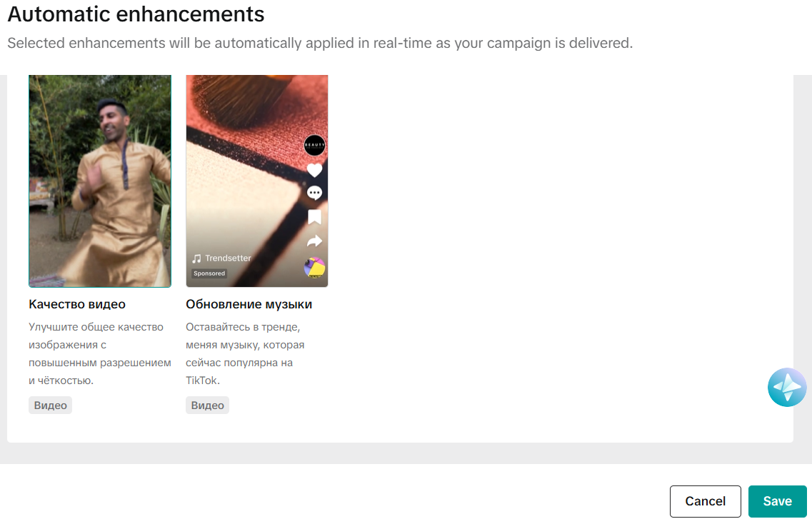The height and width of the screenshot is (524, 812).
Task: Click the bookmark icon on music preview
Action: 314,217
